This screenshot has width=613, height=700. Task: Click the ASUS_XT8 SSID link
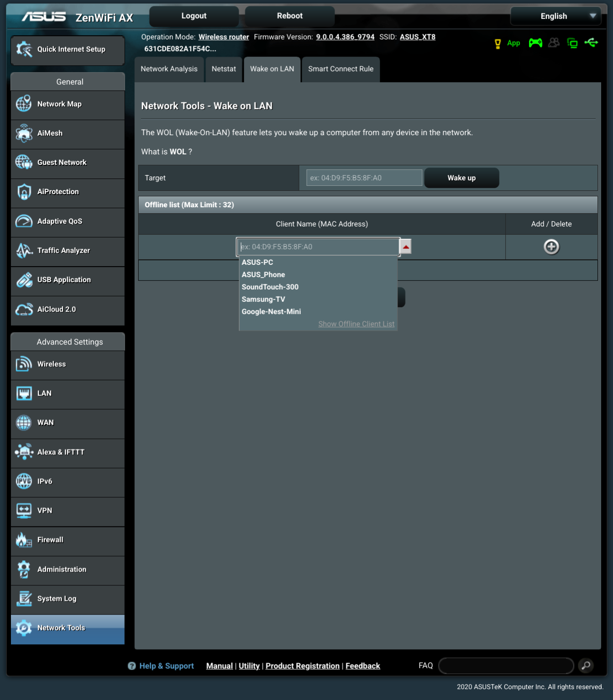coord(418,37)
